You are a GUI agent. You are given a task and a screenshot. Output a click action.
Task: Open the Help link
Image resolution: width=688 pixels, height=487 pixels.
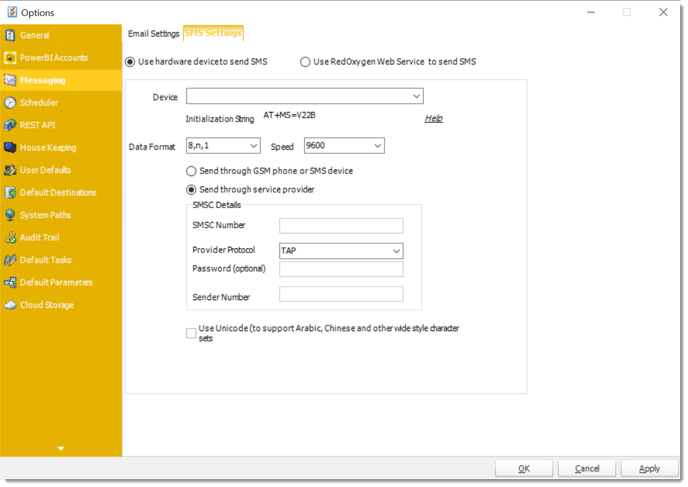click(434, 118)
